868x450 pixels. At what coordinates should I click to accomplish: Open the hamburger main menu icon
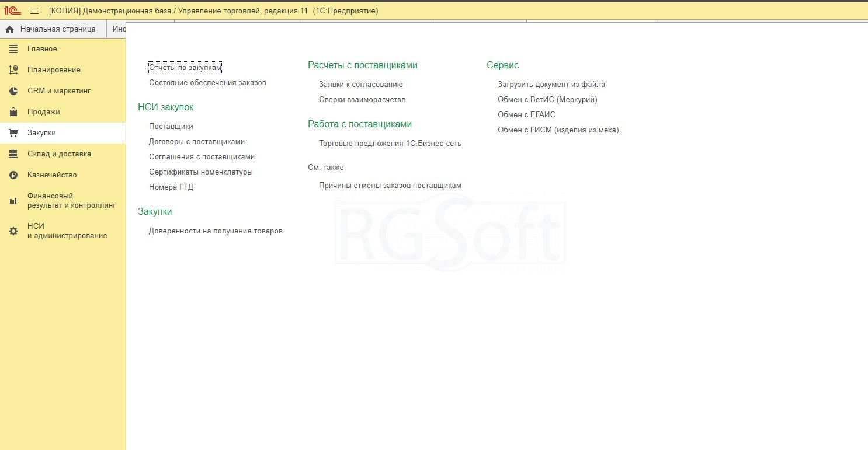(34, 11)
